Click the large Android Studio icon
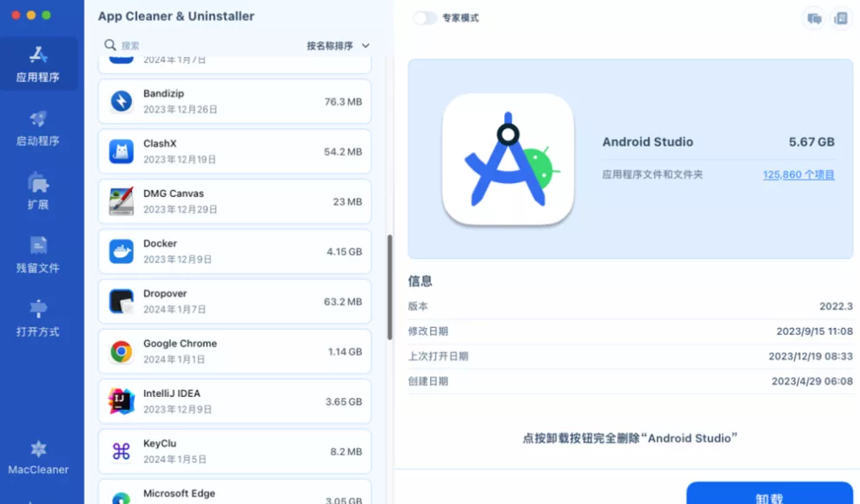The height and width of the screenshot is (504, 860). pyautogui.click(x=508, y=159)
